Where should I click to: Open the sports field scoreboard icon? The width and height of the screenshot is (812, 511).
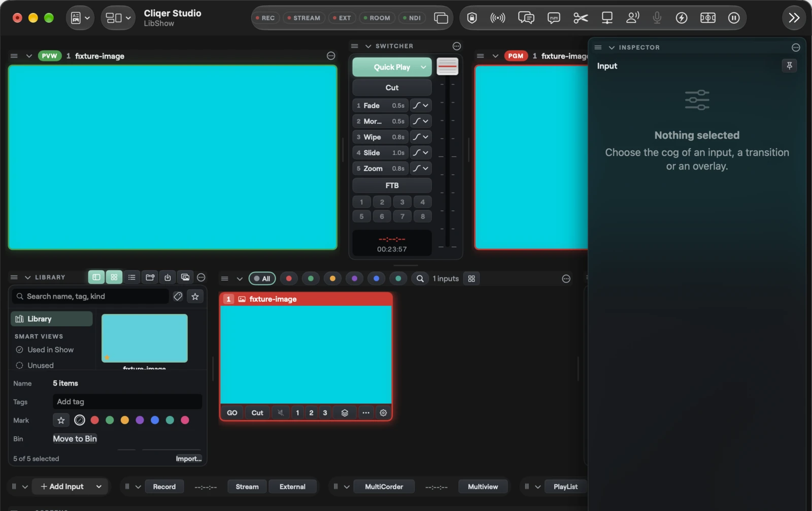point(708,18)
